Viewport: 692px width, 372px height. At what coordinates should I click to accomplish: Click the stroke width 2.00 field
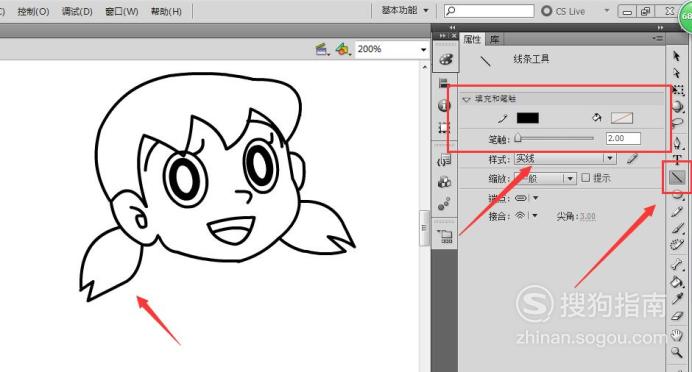click(623, 139)
